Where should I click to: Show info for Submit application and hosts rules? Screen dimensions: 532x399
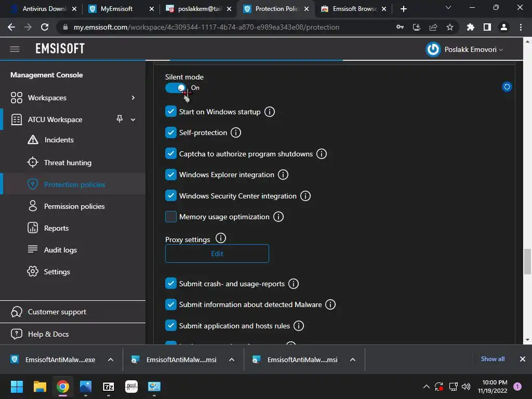point(299,326)
